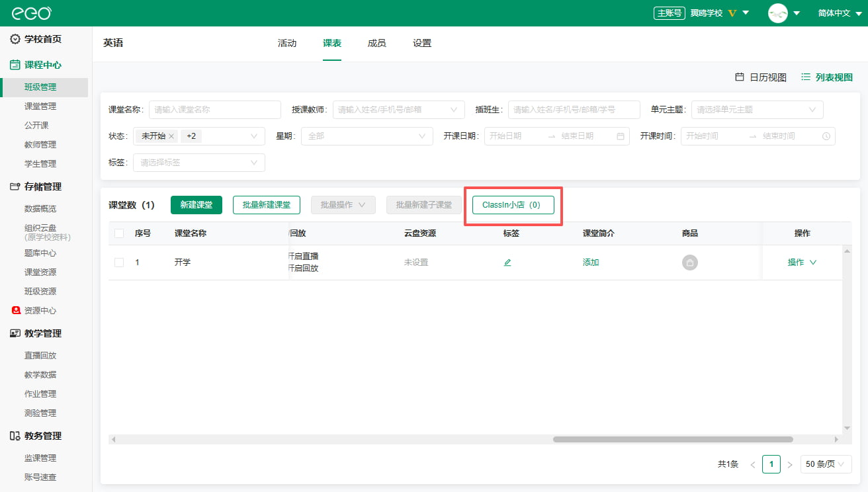Switch to the 成员 tab
The image size is (868, 492).
(x=376, y=44)
